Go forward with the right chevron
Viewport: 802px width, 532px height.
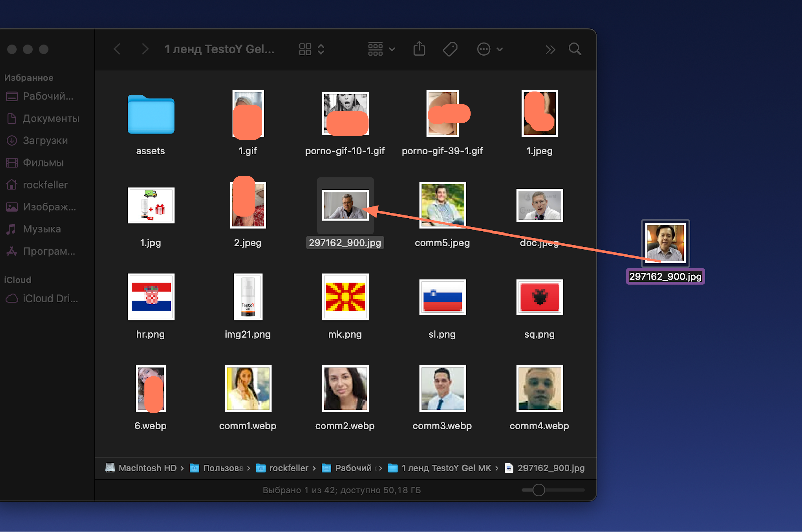(145, 49)
